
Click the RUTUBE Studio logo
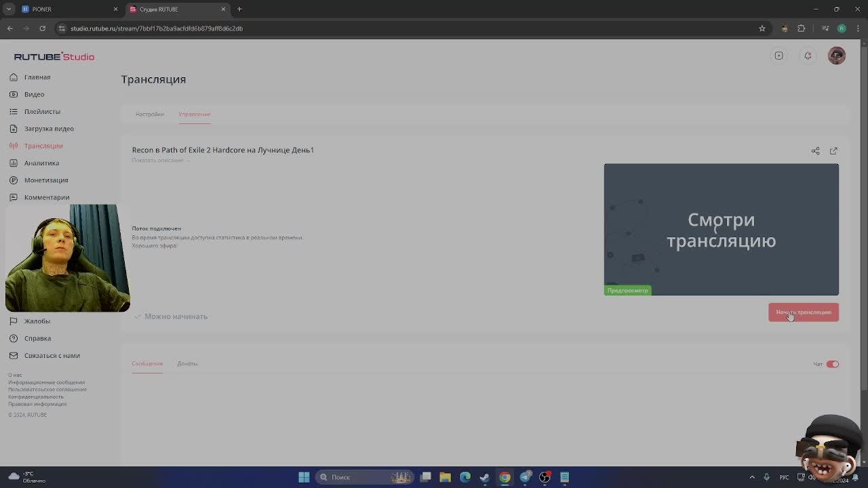(54, 56)
